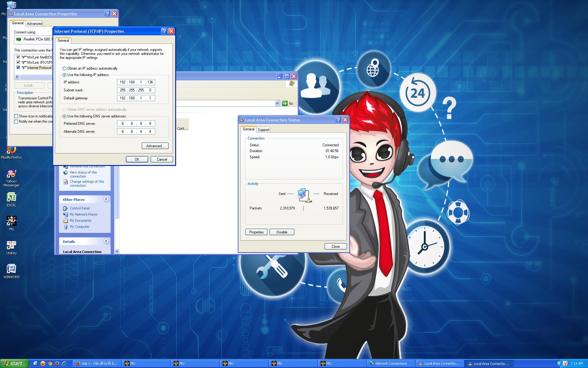Click the My Documents folder icon
588x368 pixels.
(x=66, y=220)
